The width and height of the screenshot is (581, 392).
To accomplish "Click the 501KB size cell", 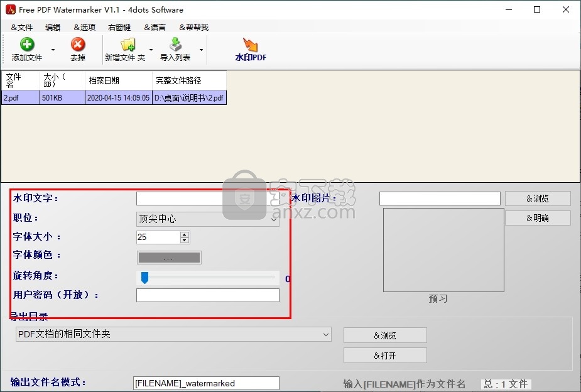I will (x=63, y=98).
